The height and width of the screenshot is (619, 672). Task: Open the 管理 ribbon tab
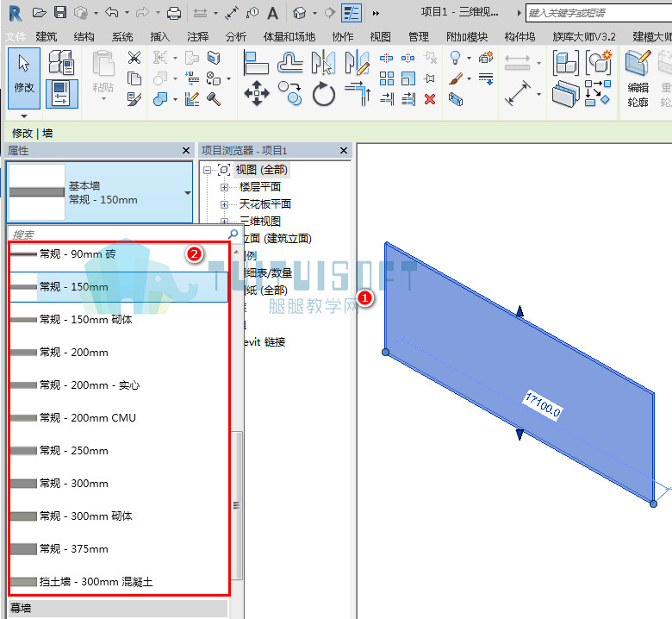419,37
